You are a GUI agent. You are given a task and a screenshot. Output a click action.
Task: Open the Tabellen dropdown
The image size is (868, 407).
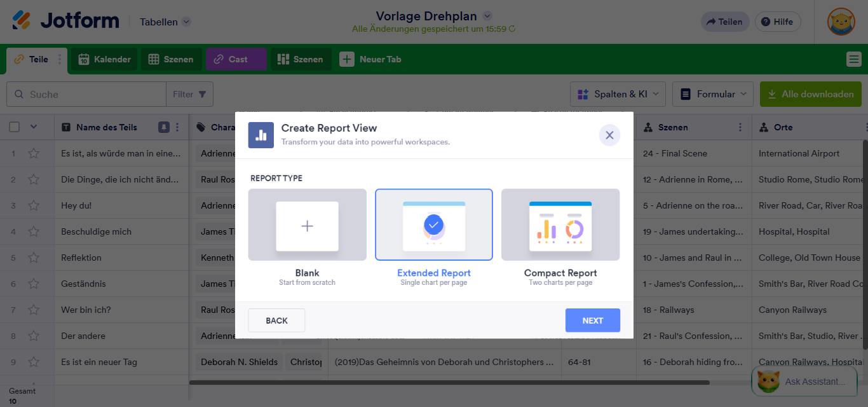pos(165,22)
